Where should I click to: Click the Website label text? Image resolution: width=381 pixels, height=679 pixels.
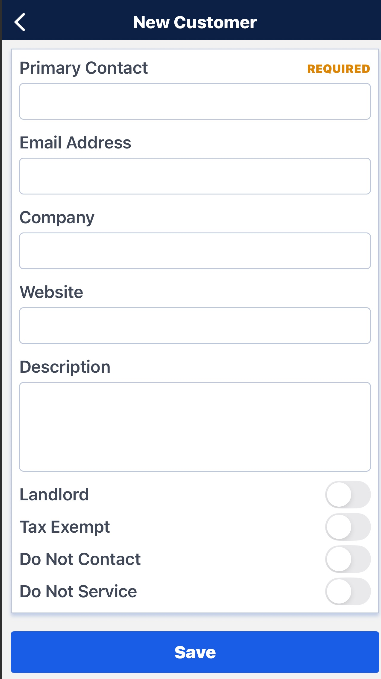pos(52,292)
